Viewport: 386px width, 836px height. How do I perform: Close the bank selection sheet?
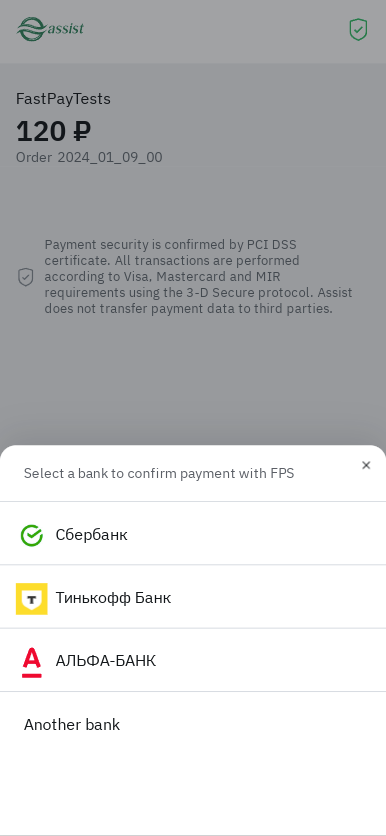tap(366, 465)
